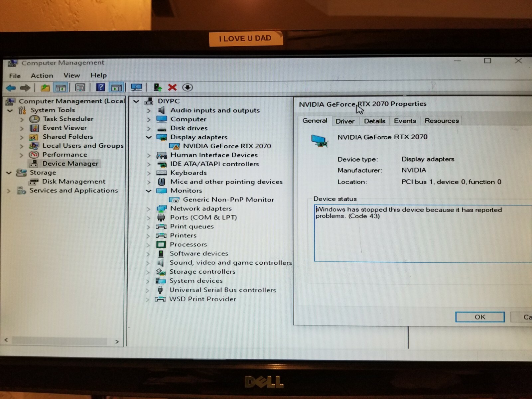Click the Forward arrow toolbar icon
This screenshot has width=532, height=399.
(x=25, y=88)
